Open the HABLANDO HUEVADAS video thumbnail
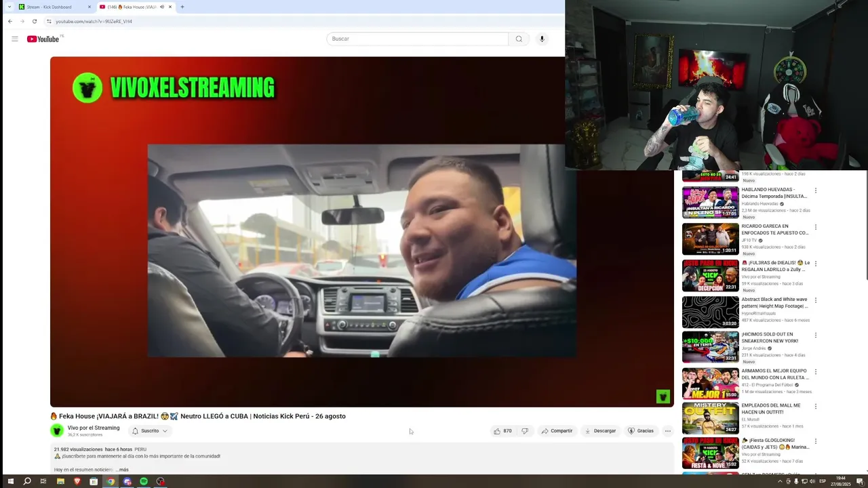This screenshot has height=488, width=868. point(710,202)
